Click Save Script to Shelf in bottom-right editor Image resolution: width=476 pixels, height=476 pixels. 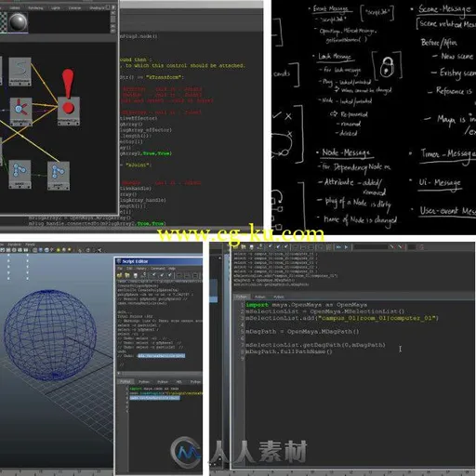point(259,247)
